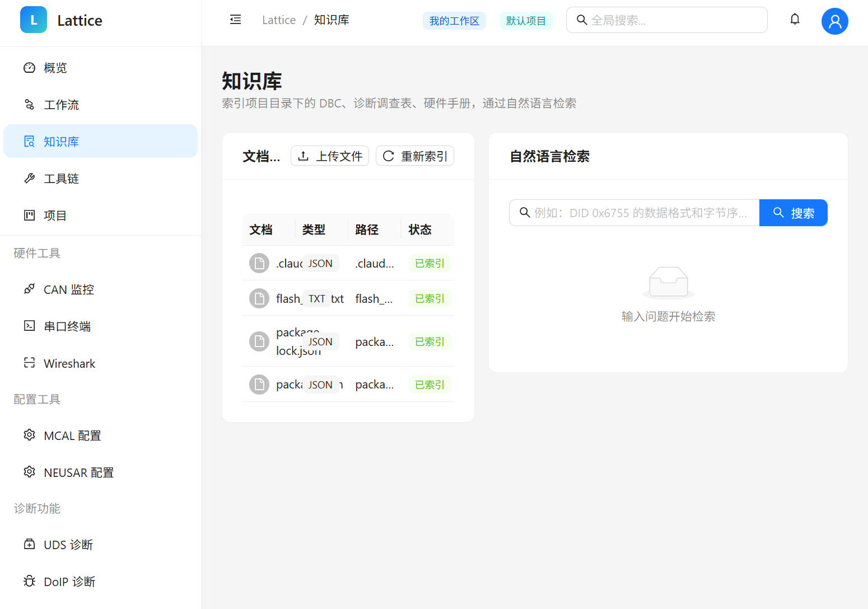Image resolution: width=868 pixels, height=609 pixels.
Task: Collapse the sidebar with the menu-fold icon
Action: 236,20
